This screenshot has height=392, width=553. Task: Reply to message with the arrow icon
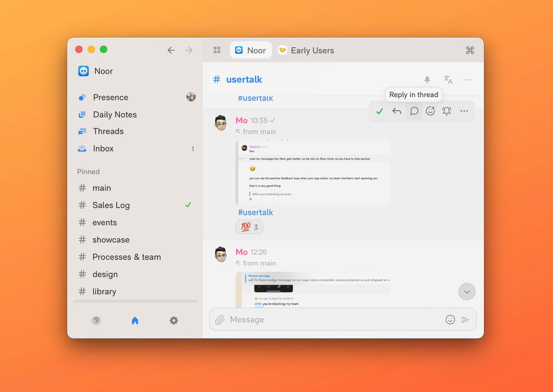[397, 111]
